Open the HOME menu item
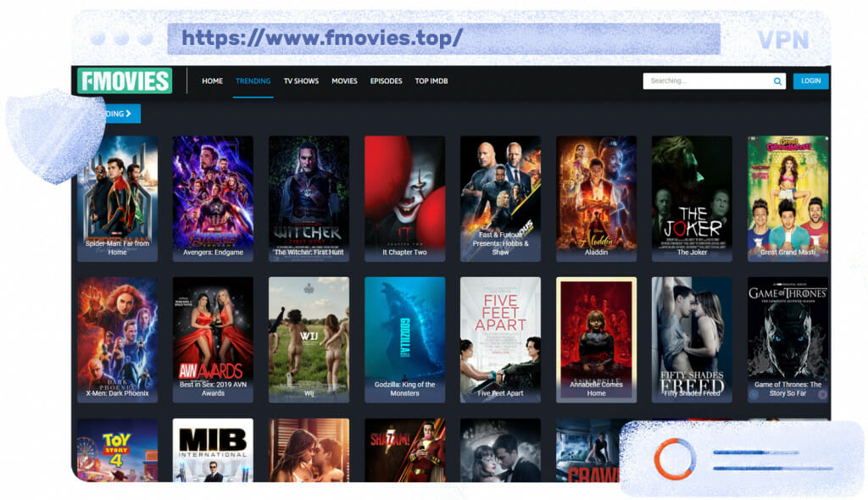The height and width of the screenshot is (500, 868). point(212,81)
